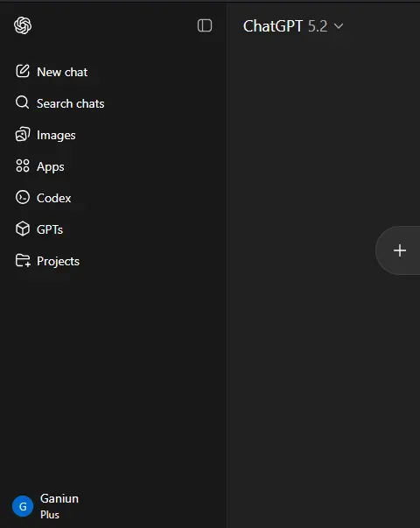Expand the chevron next to 5.2
Image resolution: width=420 pixels, height=528 pixels.
[339, 26]
